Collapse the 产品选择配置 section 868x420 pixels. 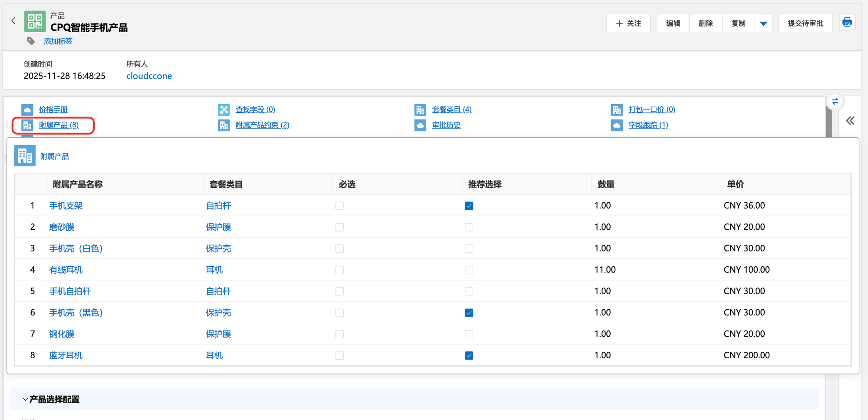[x=26, y=399]
